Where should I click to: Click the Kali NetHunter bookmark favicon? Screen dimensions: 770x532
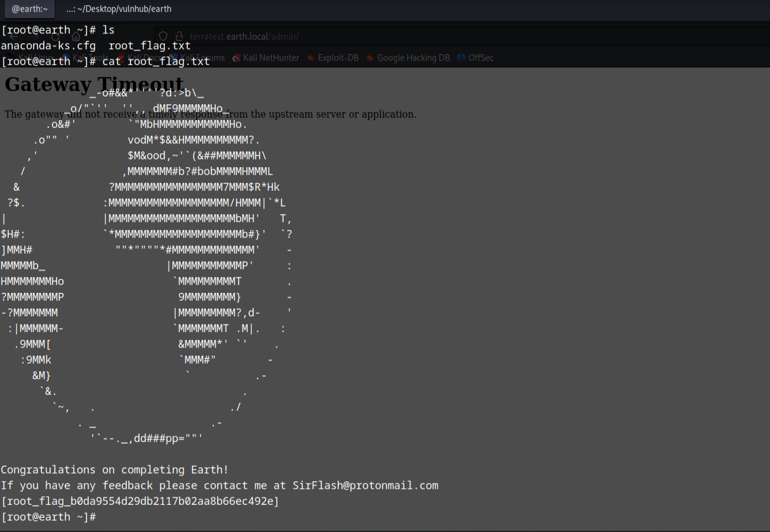[x=236, y=58]
